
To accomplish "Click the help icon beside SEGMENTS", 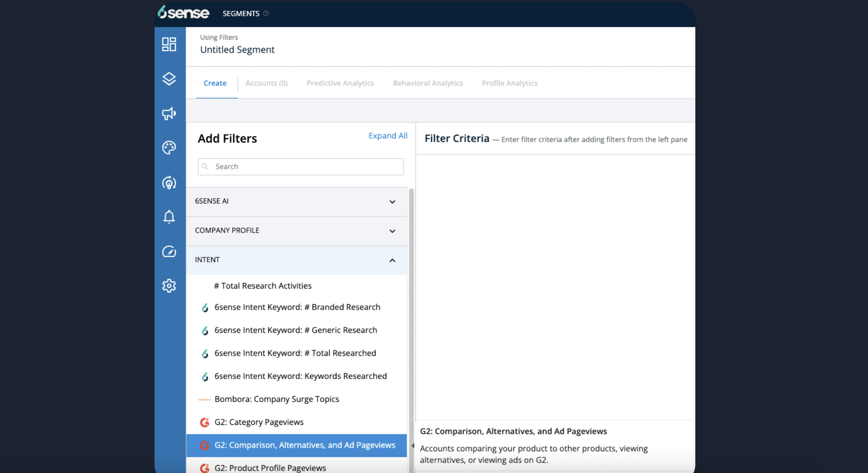I will [x=266, y=13].
